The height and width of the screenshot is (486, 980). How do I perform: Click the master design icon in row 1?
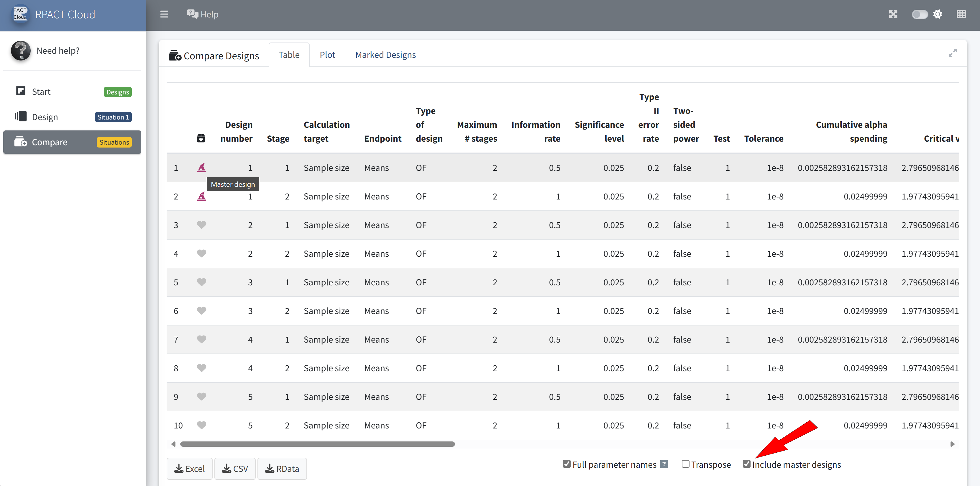tap(201, 167)
